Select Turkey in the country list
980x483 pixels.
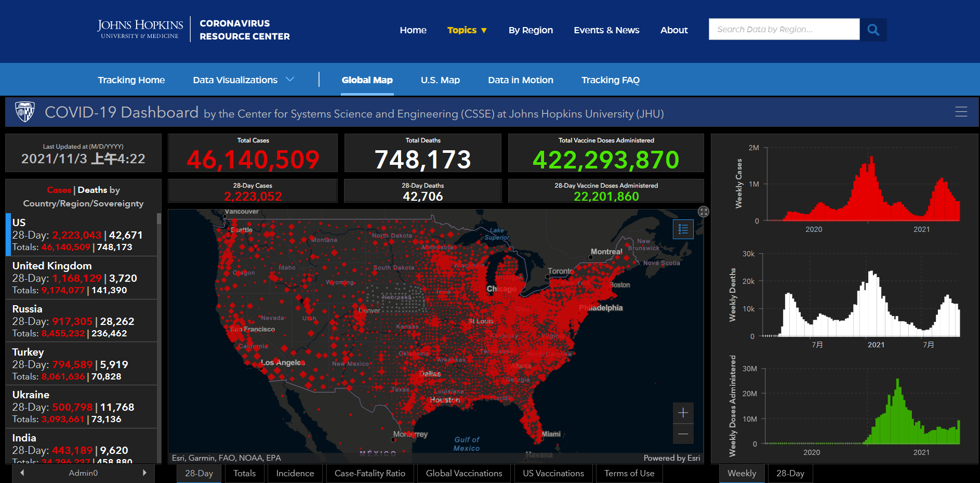pyautogui.click(x=82, y=364)
